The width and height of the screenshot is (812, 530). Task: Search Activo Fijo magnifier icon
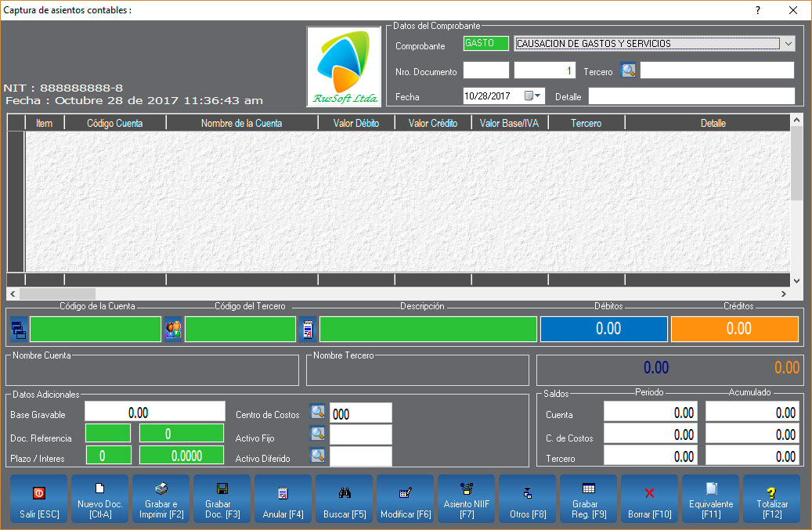(317, 434)
